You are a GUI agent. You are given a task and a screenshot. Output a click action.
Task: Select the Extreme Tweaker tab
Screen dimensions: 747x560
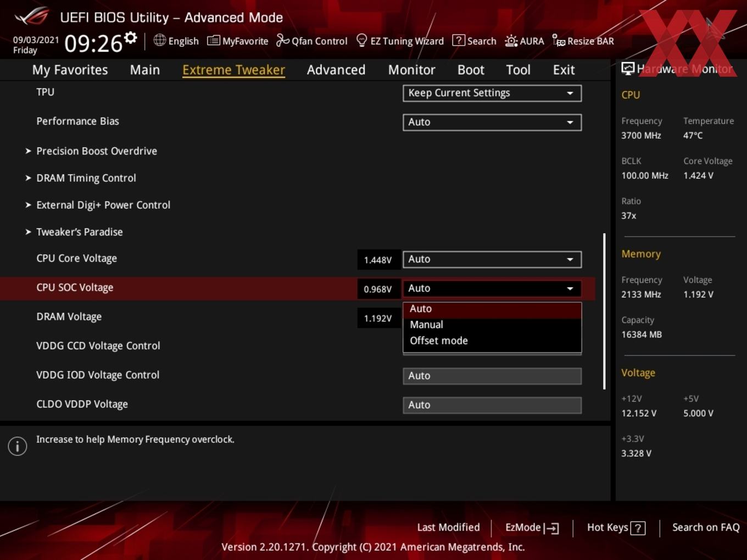point(233,70)
